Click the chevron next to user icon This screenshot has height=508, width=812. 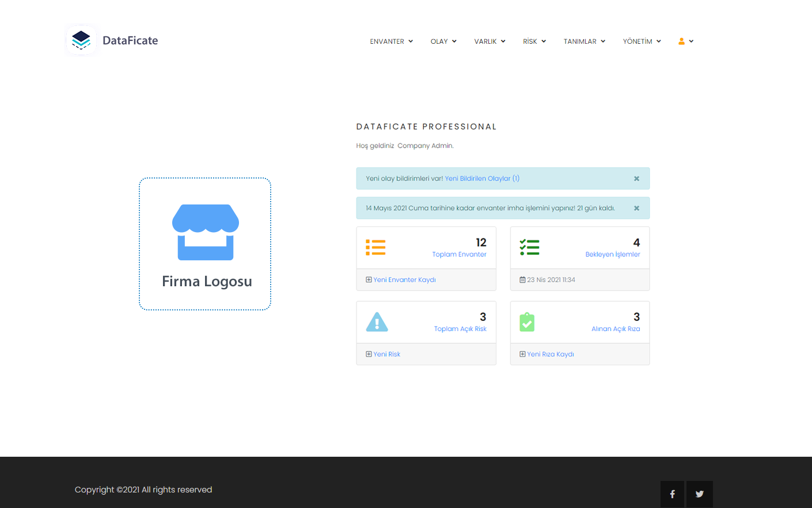(x=691, y=41)
